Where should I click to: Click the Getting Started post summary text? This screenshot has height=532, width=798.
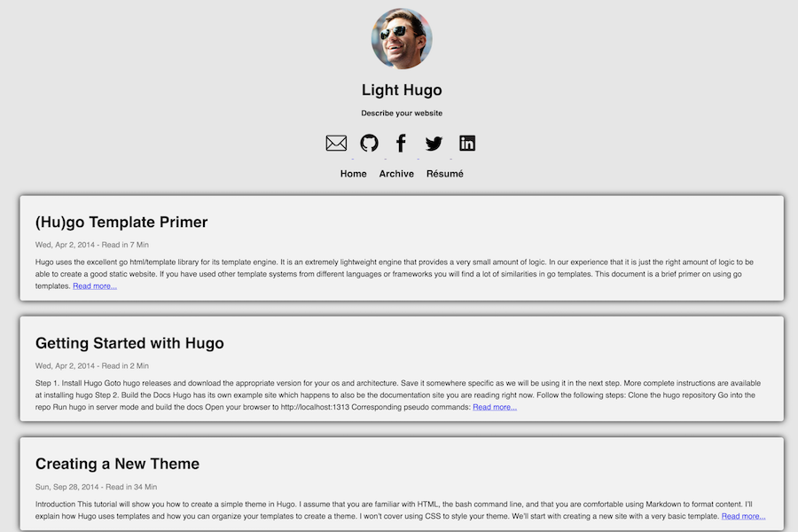pos(398,395)
